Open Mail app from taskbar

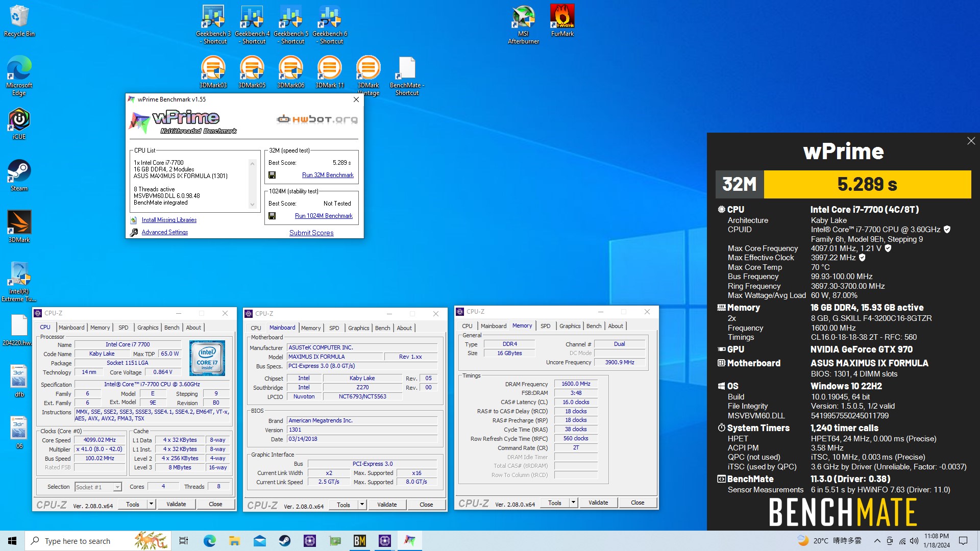(259, 541)
